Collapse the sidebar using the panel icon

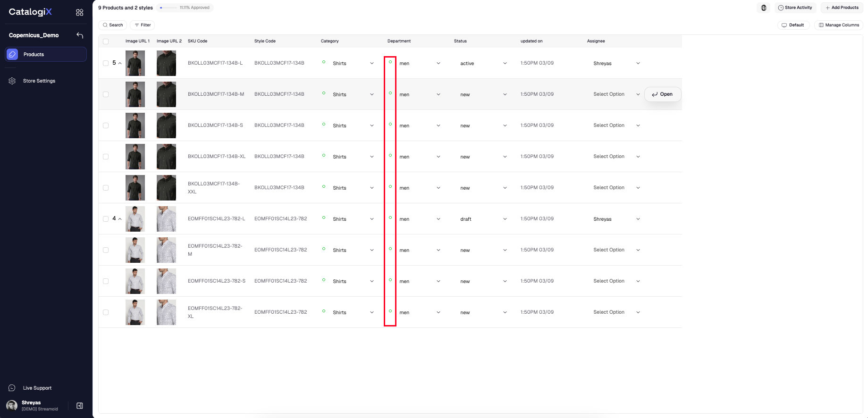(80, 406)
